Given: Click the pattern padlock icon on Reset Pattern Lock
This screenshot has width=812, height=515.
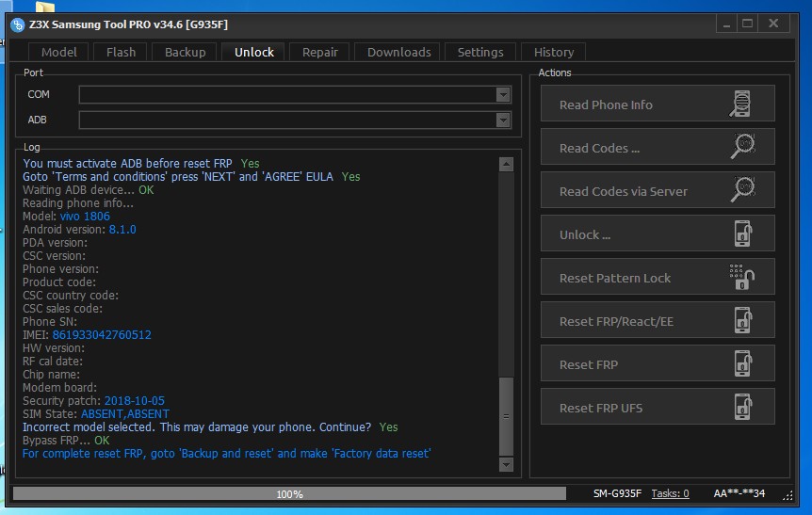Looking at the screenshot, I should (x=741, y=277).
